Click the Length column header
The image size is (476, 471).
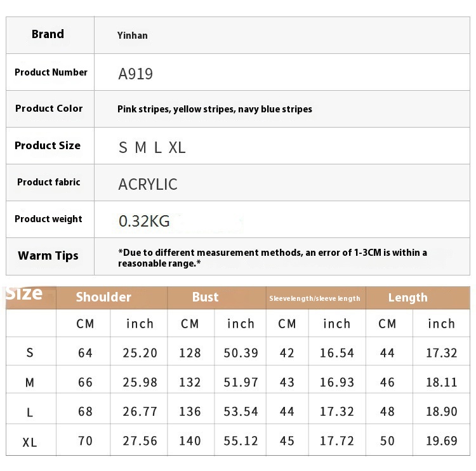(407, 298)
